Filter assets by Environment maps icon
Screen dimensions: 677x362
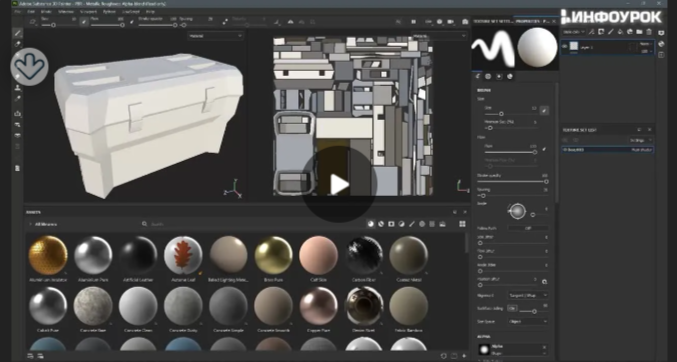click(443, 224)
